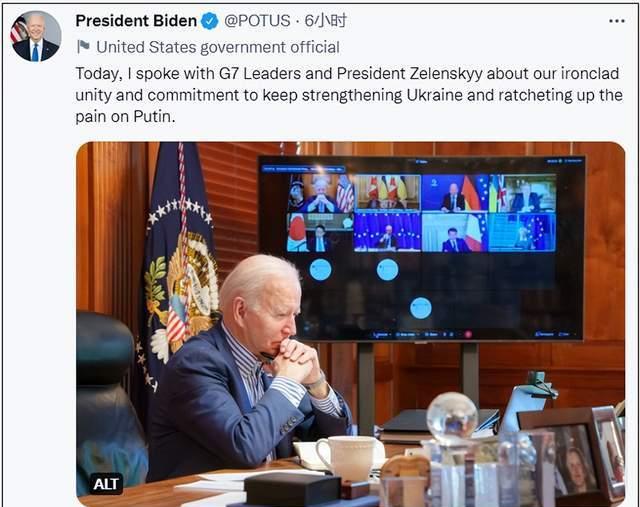Click the red button in TV call toolbar
This screenshot has height=507, width=640.
pyautogui.click(x=468, y=334)
